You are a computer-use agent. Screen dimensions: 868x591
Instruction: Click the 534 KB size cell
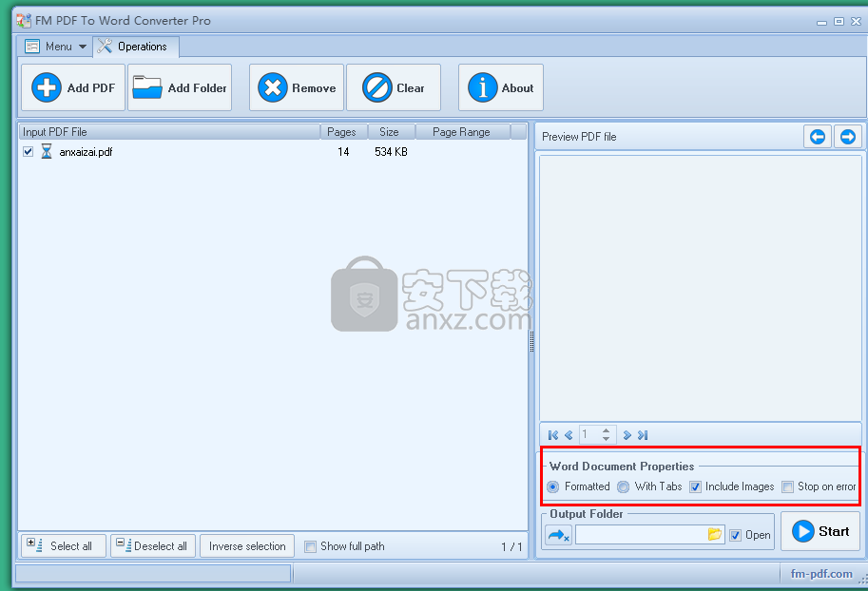(x=391, y=152)
